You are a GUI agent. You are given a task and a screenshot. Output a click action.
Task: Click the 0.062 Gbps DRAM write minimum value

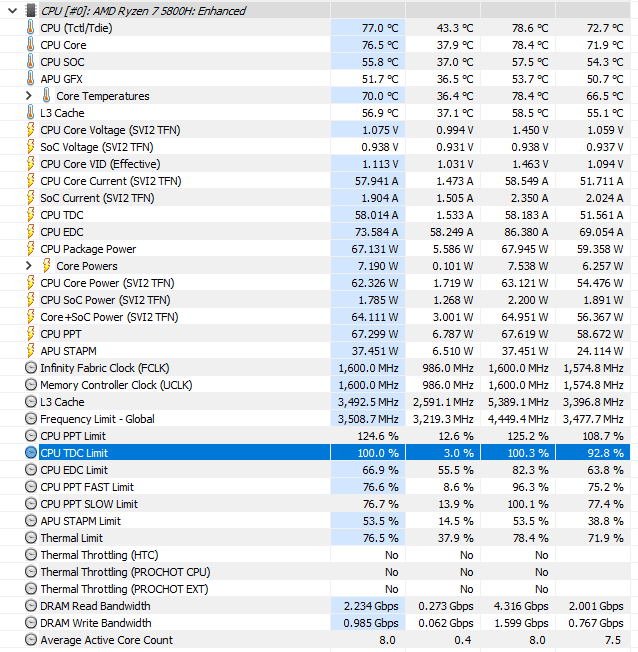(x=446, y=623)
